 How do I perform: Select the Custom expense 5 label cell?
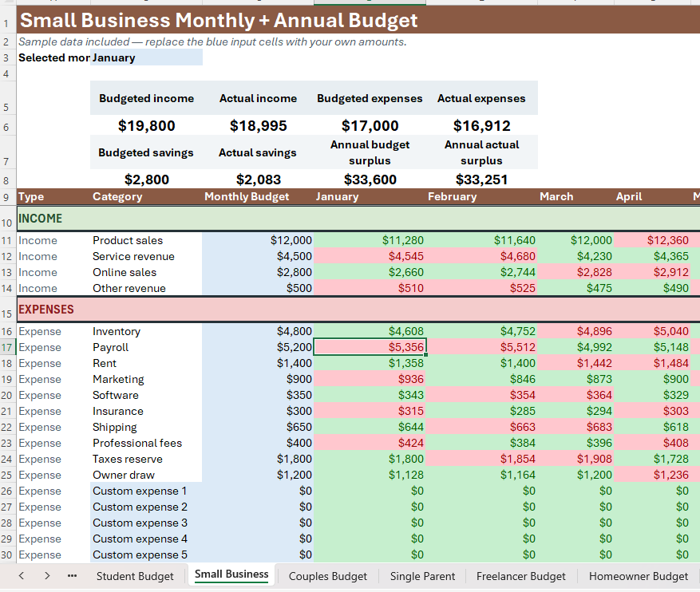[x=146, y=555]
